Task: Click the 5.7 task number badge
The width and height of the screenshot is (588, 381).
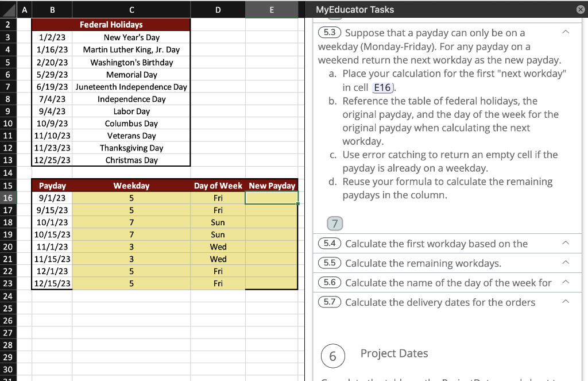Action: click(x=329, y=302)
